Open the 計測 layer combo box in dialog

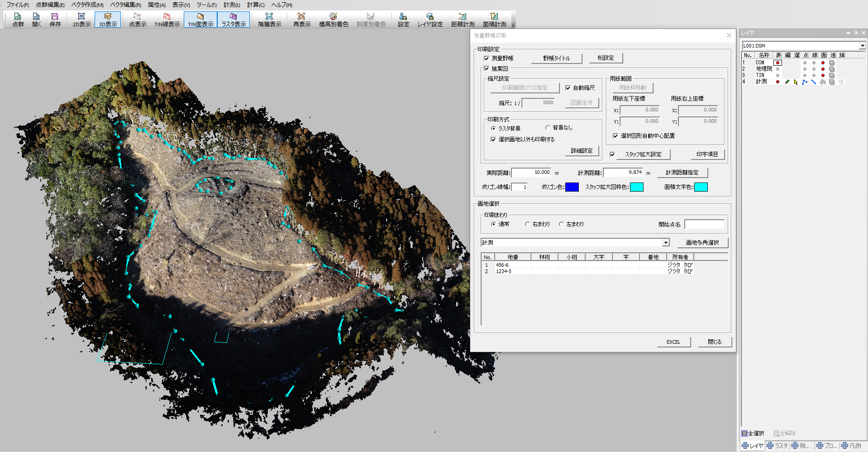tap(666, 243)
